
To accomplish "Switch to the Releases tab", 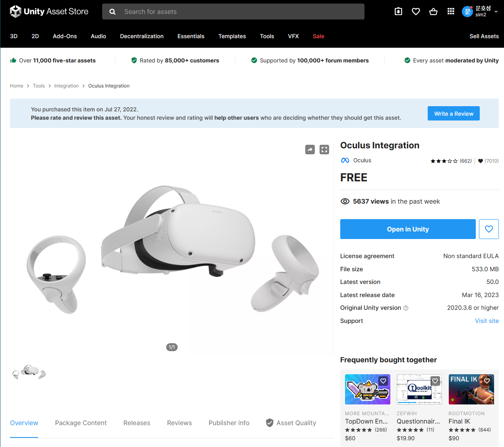I will (137, 423).
